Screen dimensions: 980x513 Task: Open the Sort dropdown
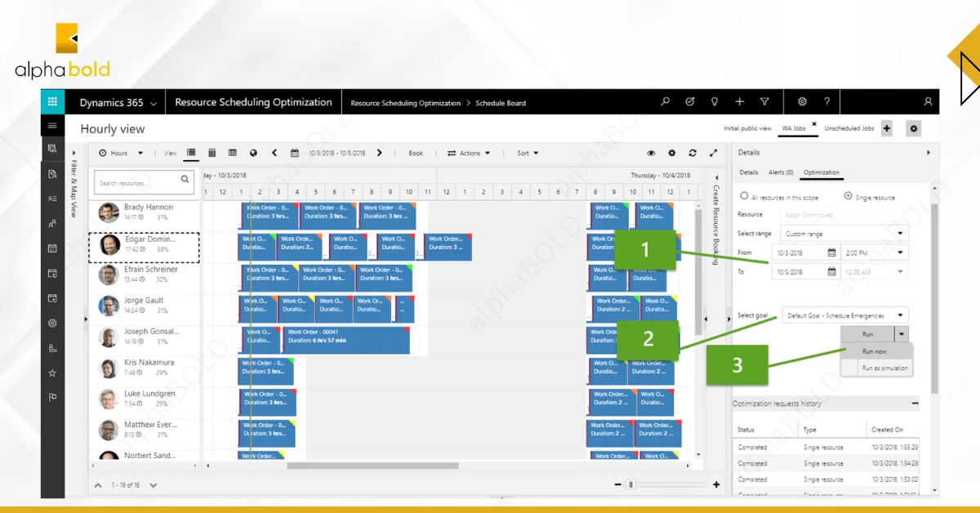[527, 153]
